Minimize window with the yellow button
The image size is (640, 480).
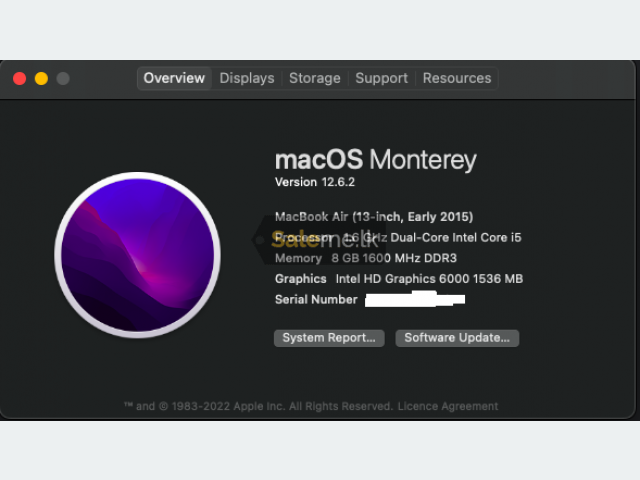[x=41, y=78]
